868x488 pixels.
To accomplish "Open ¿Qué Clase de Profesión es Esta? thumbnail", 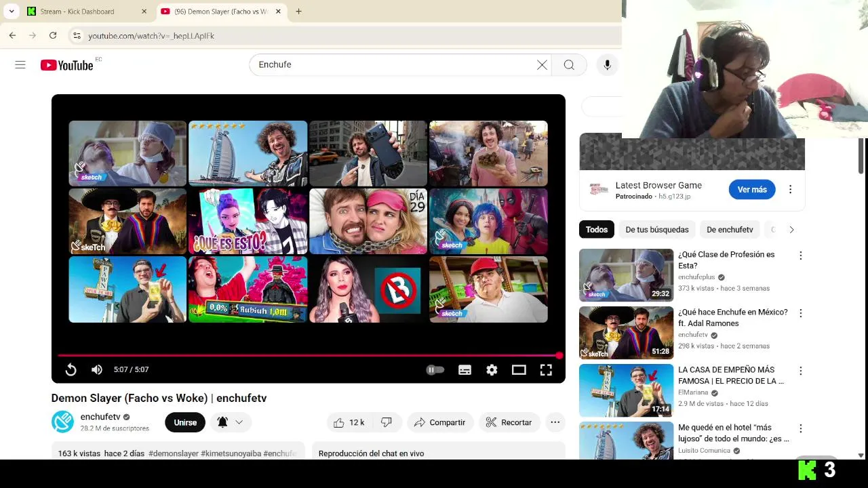I will (x=626, y=275).
